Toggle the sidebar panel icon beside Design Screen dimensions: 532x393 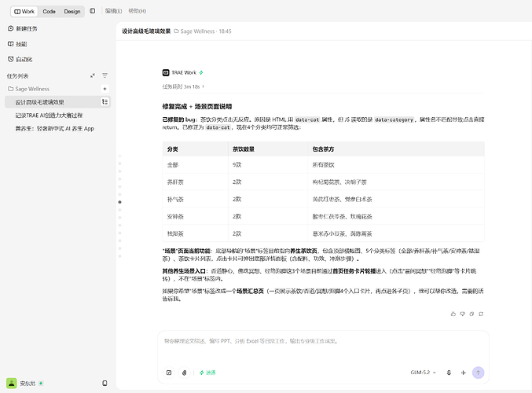tap(92, 11)
